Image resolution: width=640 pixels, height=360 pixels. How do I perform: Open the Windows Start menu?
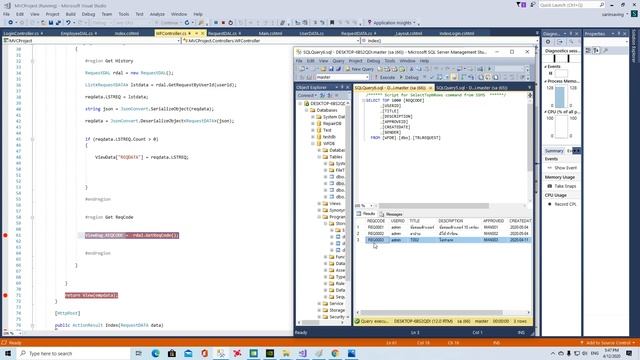[8, 353]
